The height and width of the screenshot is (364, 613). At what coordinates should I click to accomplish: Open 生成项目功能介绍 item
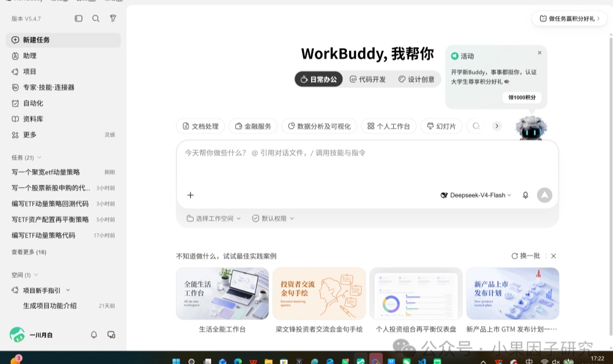tap(63, 306)
